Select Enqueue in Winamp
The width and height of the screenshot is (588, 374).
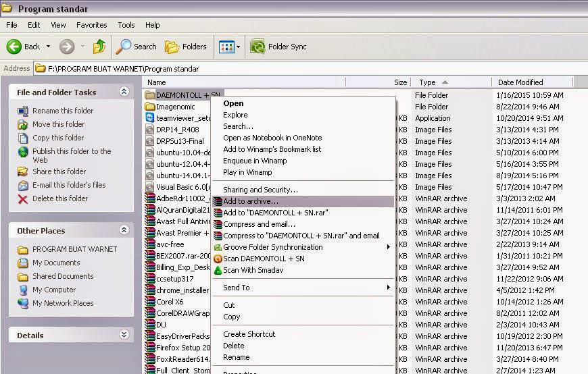click(255, 161)
